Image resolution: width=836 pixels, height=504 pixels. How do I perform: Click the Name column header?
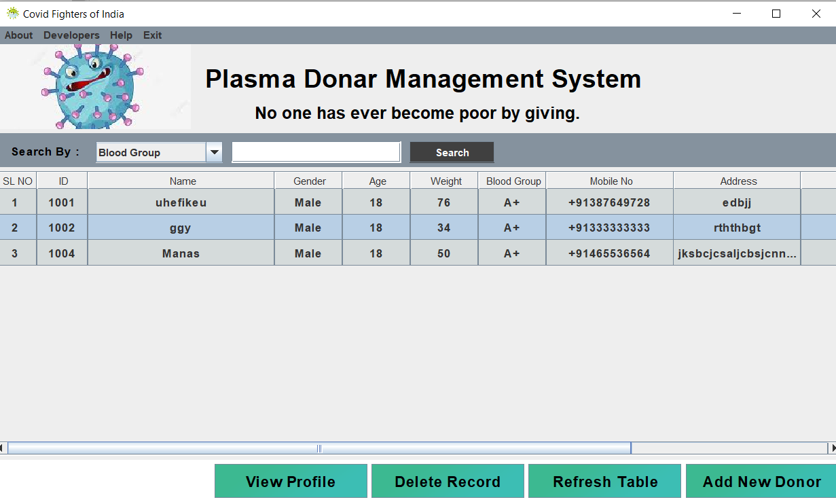[x=181, y=181]
